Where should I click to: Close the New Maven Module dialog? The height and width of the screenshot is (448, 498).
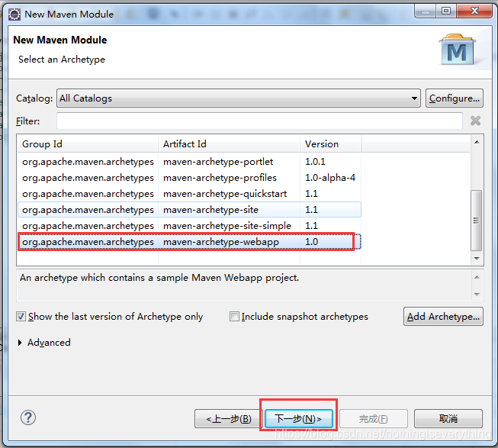[x=474, y=12]
